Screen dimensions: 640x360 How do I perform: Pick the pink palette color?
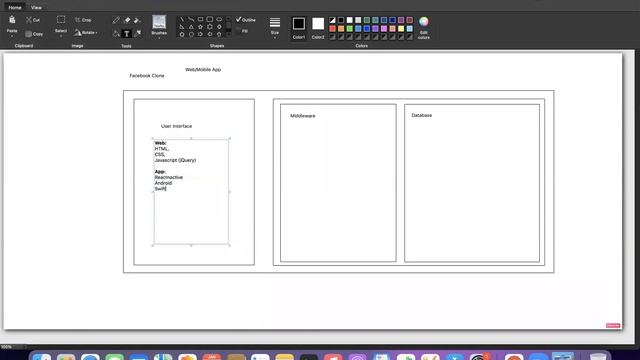tap(384, 29)
